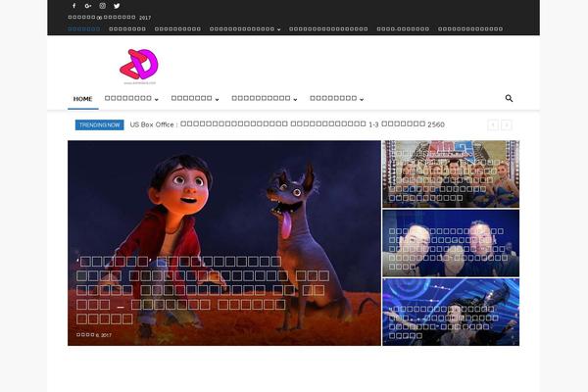Expand fourth dropdown menu after HOME

336,99
